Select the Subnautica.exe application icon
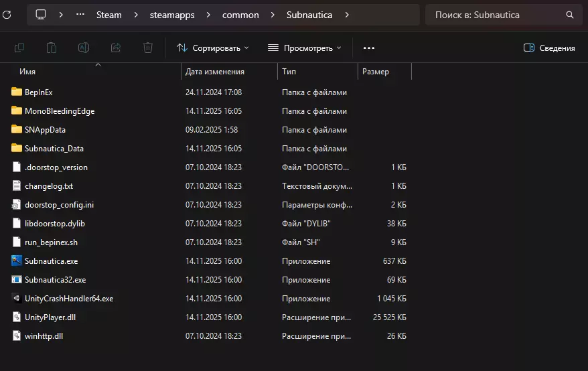 point(17,261)
